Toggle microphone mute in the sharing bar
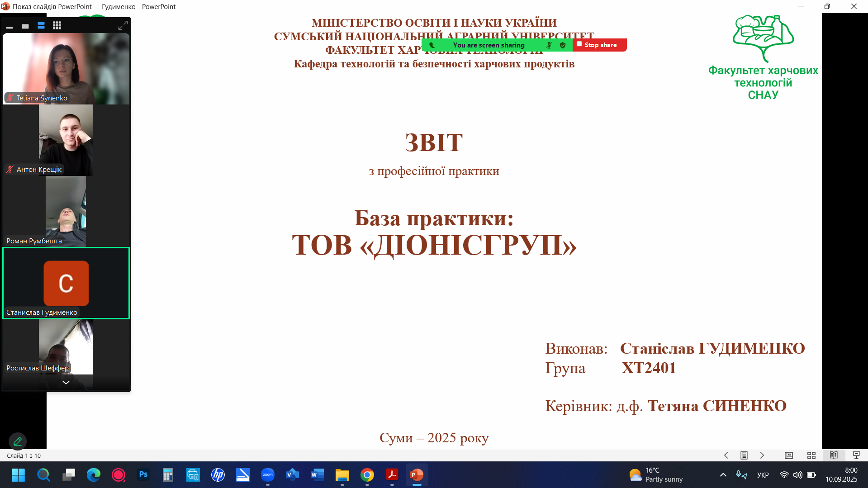 (549, 45)
